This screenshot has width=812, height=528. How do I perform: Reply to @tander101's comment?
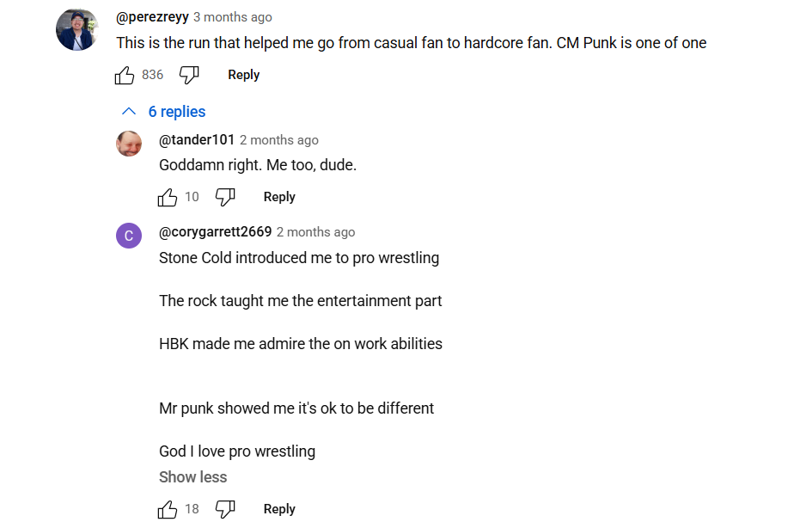(x=279, y=197)
